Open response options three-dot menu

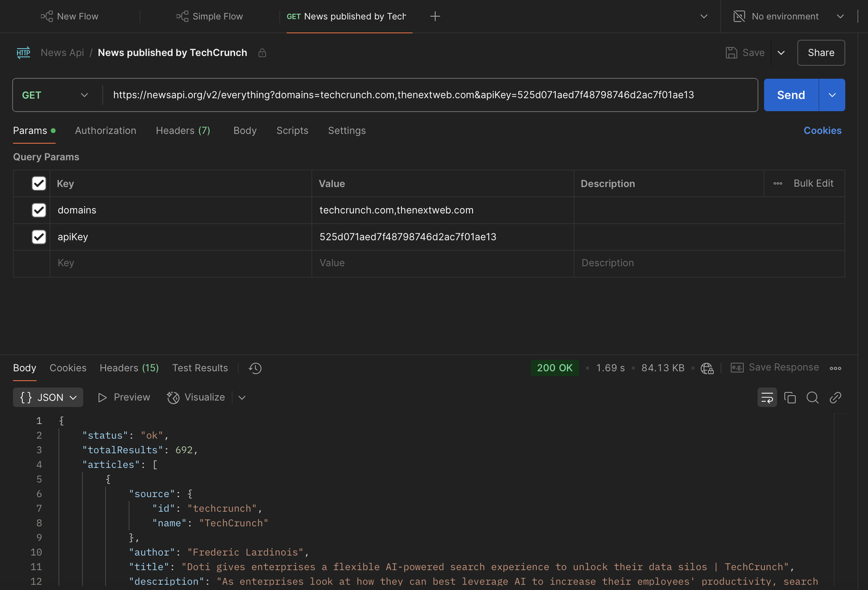coord(835,368)
